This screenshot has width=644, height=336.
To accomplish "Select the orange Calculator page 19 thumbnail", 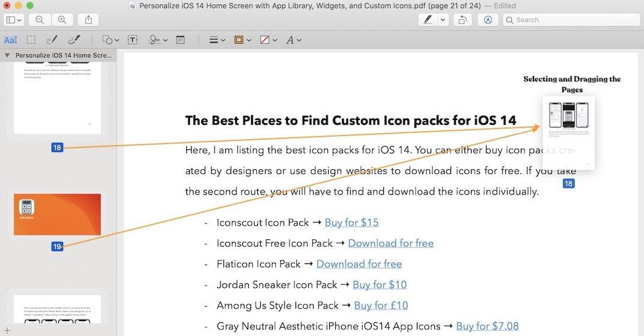I will (57, 214).
